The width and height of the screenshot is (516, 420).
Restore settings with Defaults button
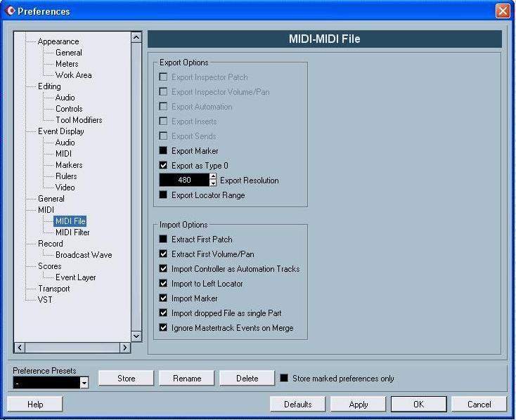coord(298,405)
